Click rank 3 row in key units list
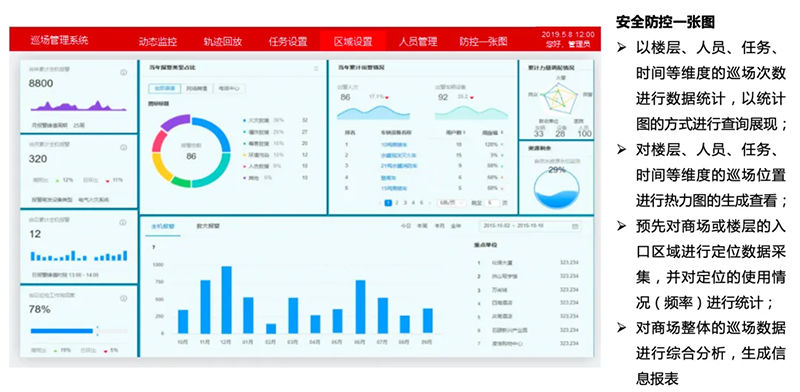The width and height of the screenshot is (800, 392). click(x=528, y=289)
